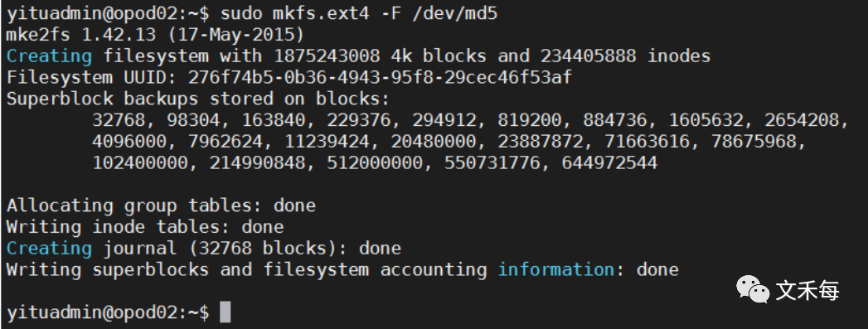Click the terminal cursor block at prompt

[x=225, y=312]
